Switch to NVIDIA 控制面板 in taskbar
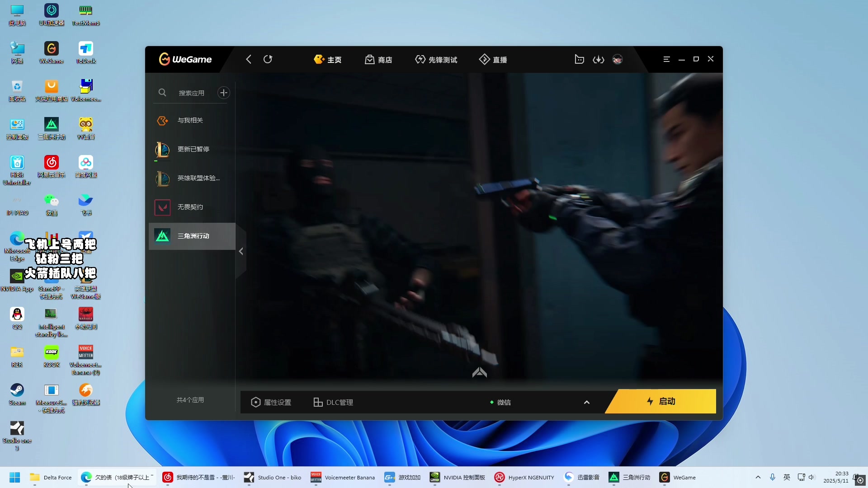The image size is (868, 488). tap(458, 477)
